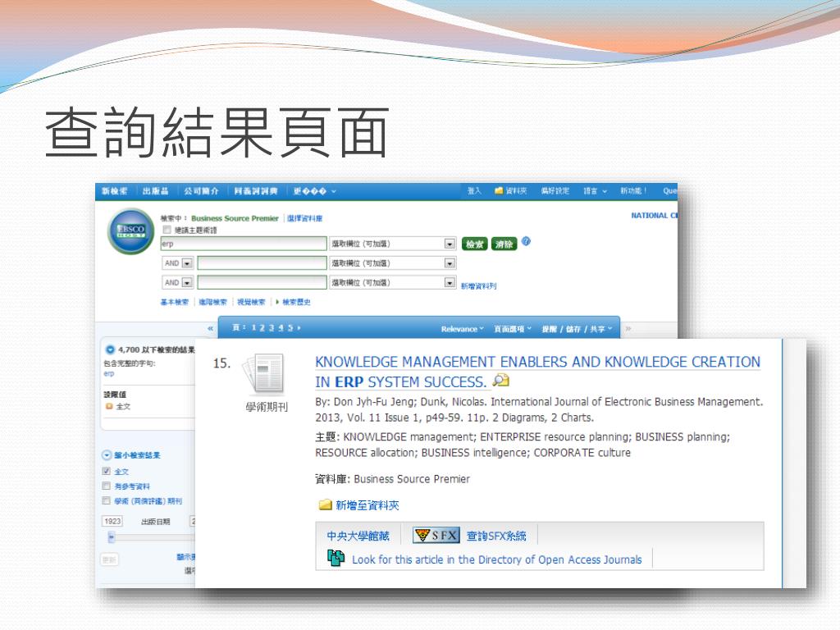Uncheck the 全文 full text checkbox
This screenshot has width=840, height=630.
(x=106, y=471)
